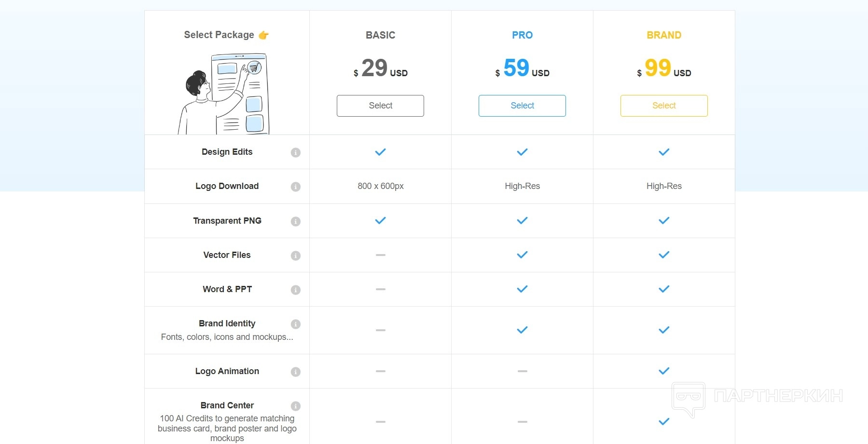868x444 pixels.
Task: Click the shopping illustration under Select Package
Action: [x=226, y=94]
